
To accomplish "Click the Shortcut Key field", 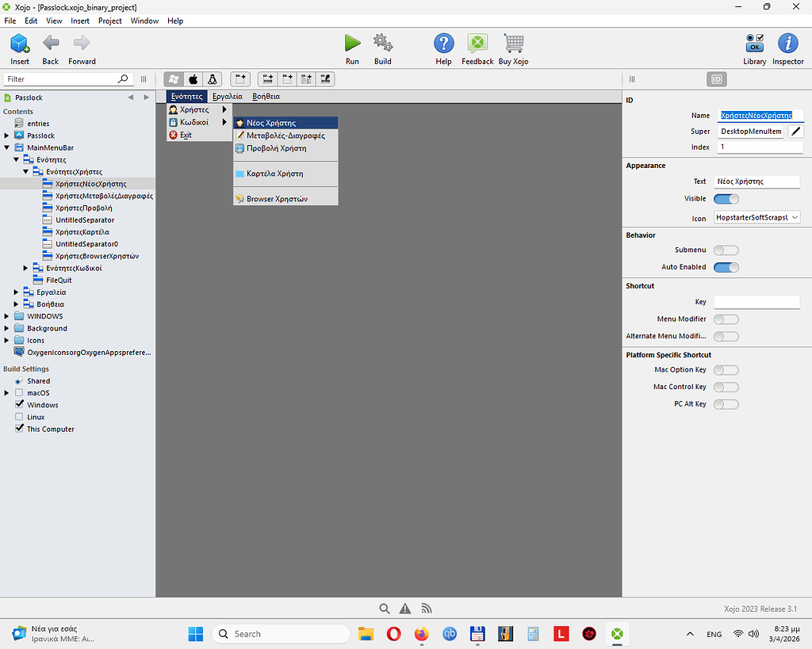I will pos(757,302).
